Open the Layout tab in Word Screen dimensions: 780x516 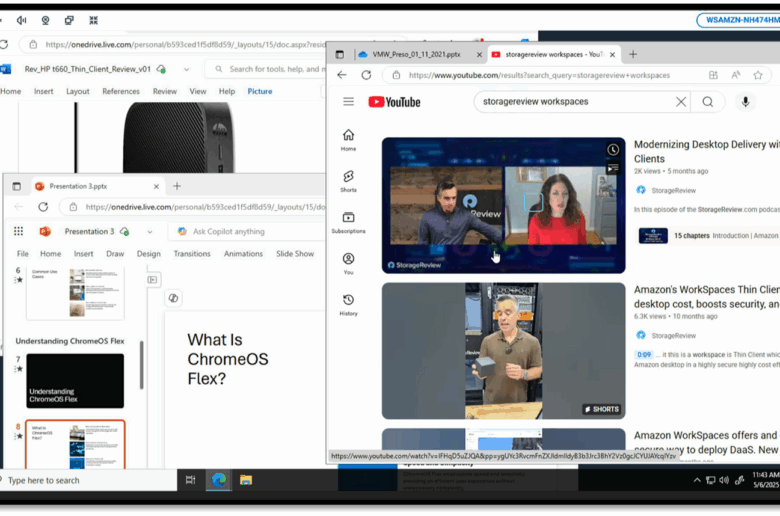(x=78, y=91)
